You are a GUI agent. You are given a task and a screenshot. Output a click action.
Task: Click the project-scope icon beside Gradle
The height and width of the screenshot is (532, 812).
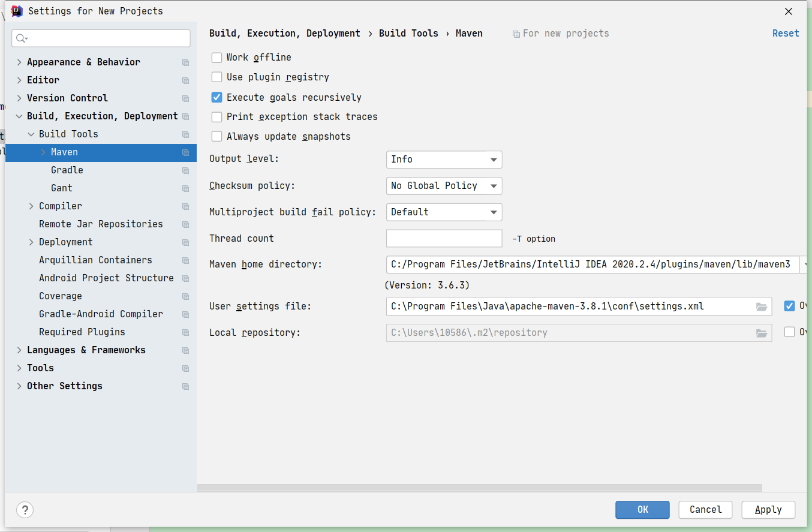click(185, 170)
